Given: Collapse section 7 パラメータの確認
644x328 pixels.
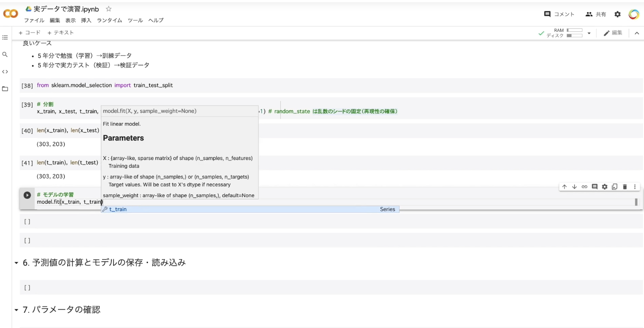Looking at the screenshot, I should click(16, 309).
